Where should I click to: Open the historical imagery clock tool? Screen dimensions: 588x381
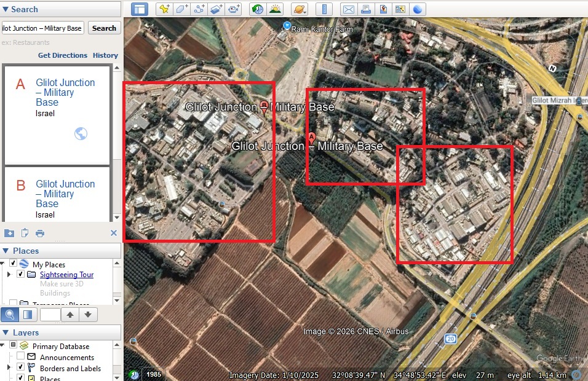[257, 9]
